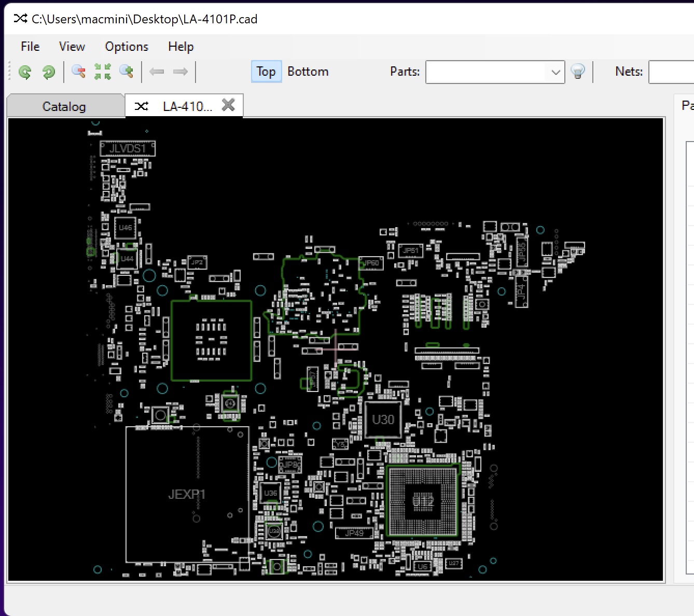This screenshot has width=694, height=616.
Task: Open the Help menu
Action: point(181,47)
